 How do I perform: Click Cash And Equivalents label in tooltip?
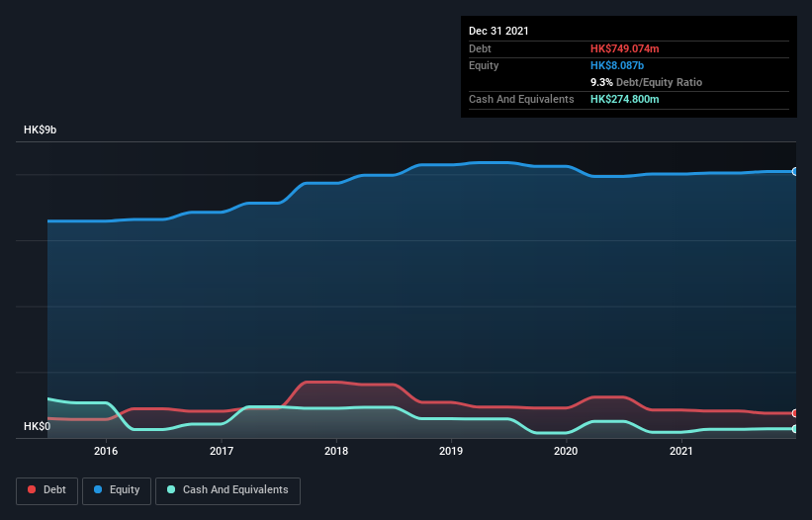pyautogui.click(x=521, y=99)
